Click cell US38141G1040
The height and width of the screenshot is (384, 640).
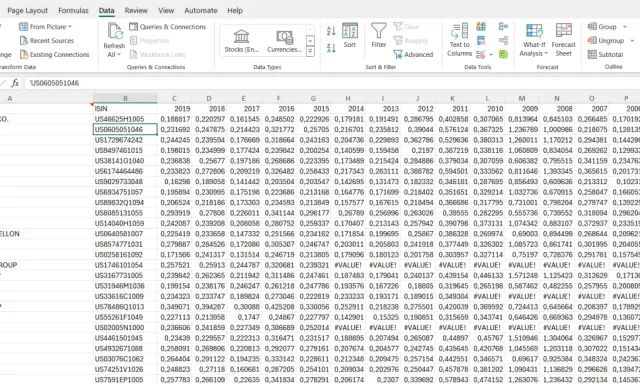[x=125, y=161]
